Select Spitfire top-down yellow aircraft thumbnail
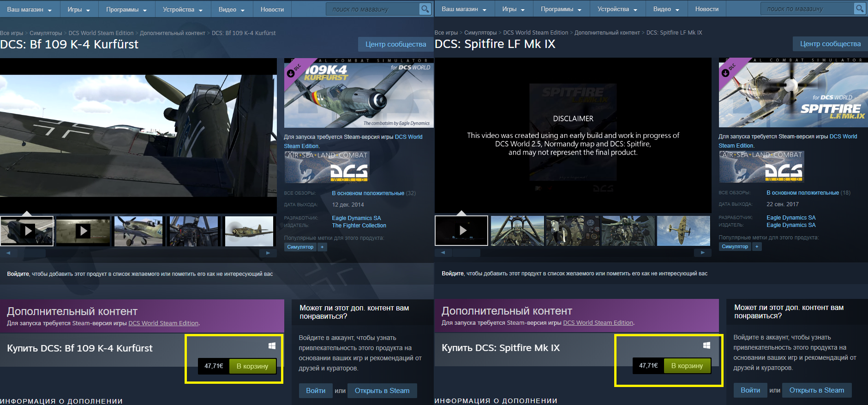868x405 pixels. 683,230
